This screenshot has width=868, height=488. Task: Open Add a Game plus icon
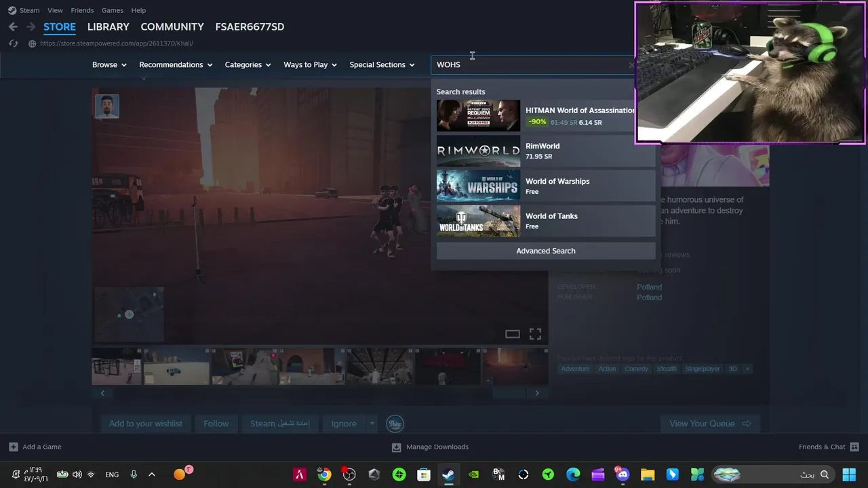[14, 447]
